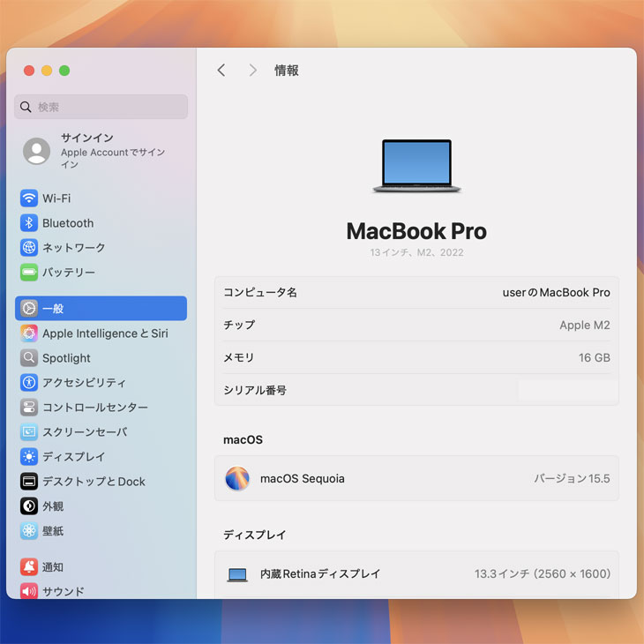Image resolution: width=644 pixels, height=644 pixels.
Task: Click the macOS Sequoia logo icon
Action: click(x=237, y=478)
